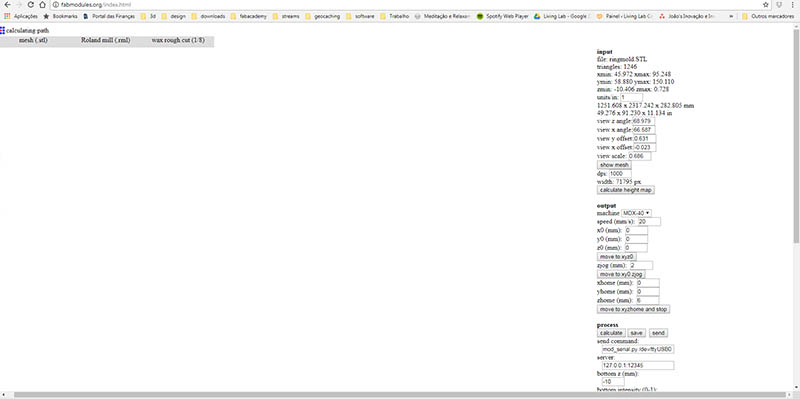Edit the zjog (mm) field
Image resolution: width=800 pixels, height=399 pixels.
pos(641,265)
